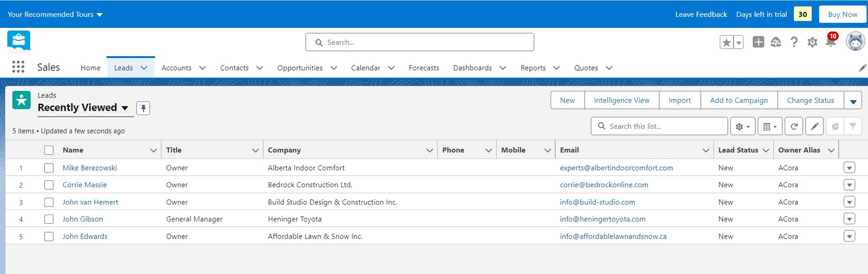Screen dimensions: 868x274
Task: Open the Setup gear icon
Action: coord(812,42)
